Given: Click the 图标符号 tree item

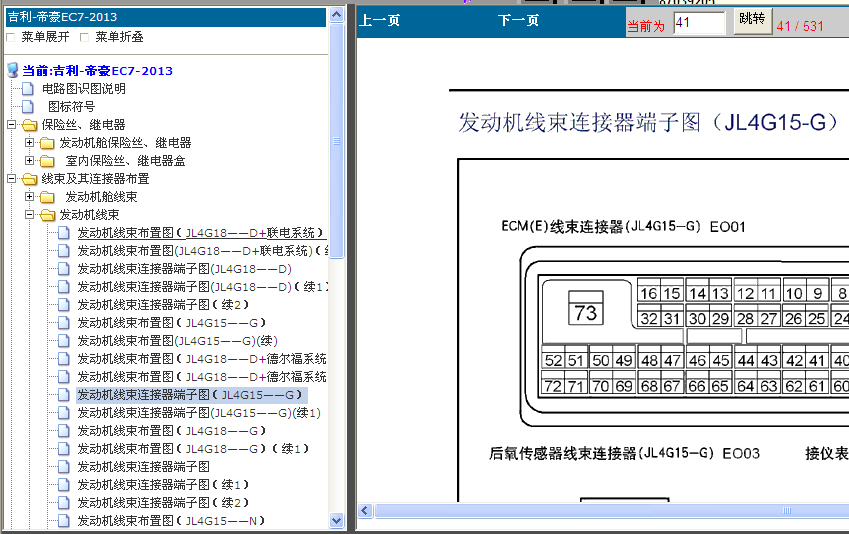Looking at the screenshot, I should tap(71, 107).
